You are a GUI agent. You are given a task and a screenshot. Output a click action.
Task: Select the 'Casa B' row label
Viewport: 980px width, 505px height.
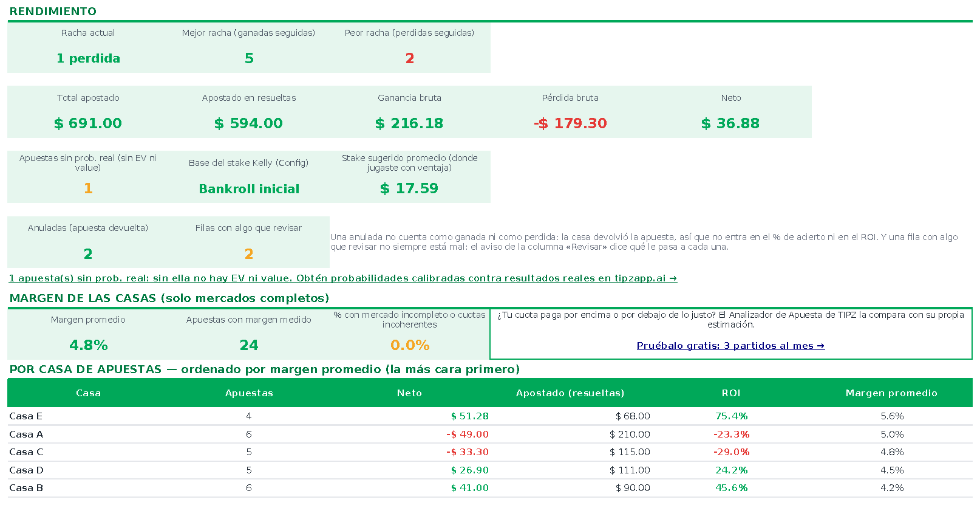[x=26, y=488]
